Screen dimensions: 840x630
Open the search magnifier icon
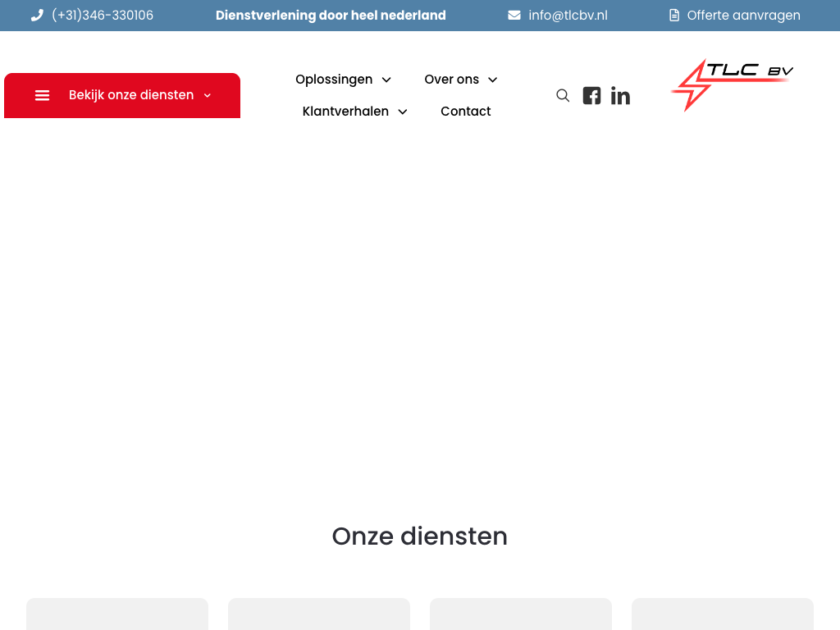563,95
